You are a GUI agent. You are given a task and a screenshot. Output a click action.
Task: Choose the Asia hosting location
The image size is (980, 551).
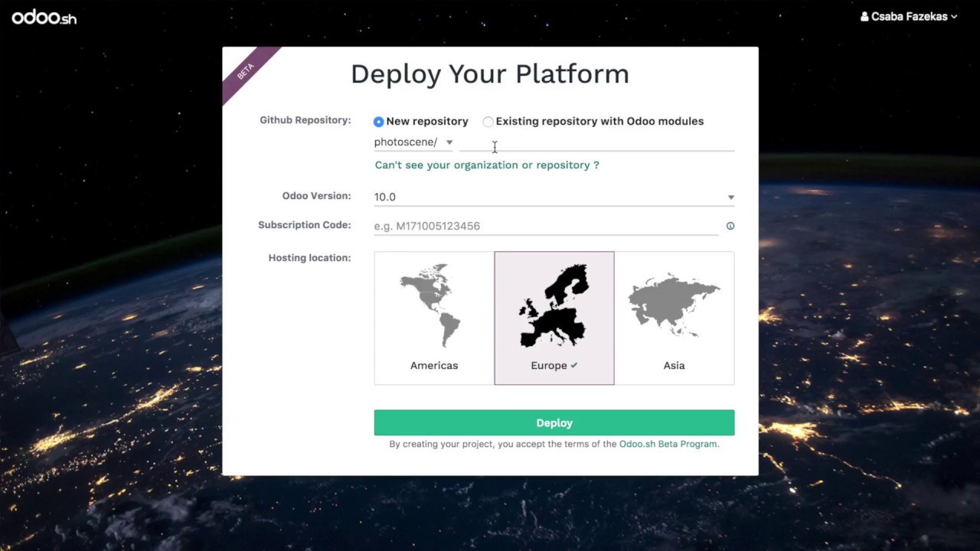pyautogui.click(x=674, y=318)
